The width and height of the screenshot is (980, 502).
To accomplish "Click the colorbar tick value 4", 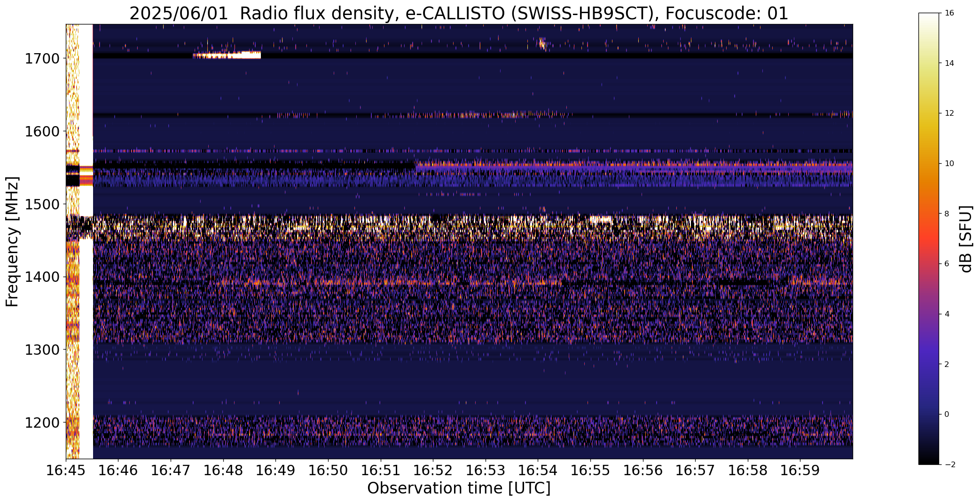I will point(947,314).
